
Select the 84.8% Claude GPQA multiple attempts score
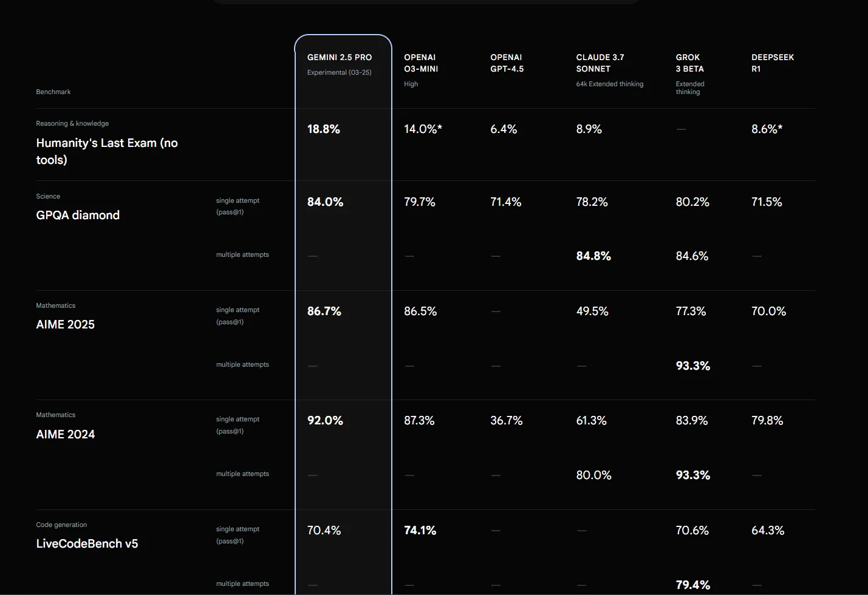coord(593,256)
